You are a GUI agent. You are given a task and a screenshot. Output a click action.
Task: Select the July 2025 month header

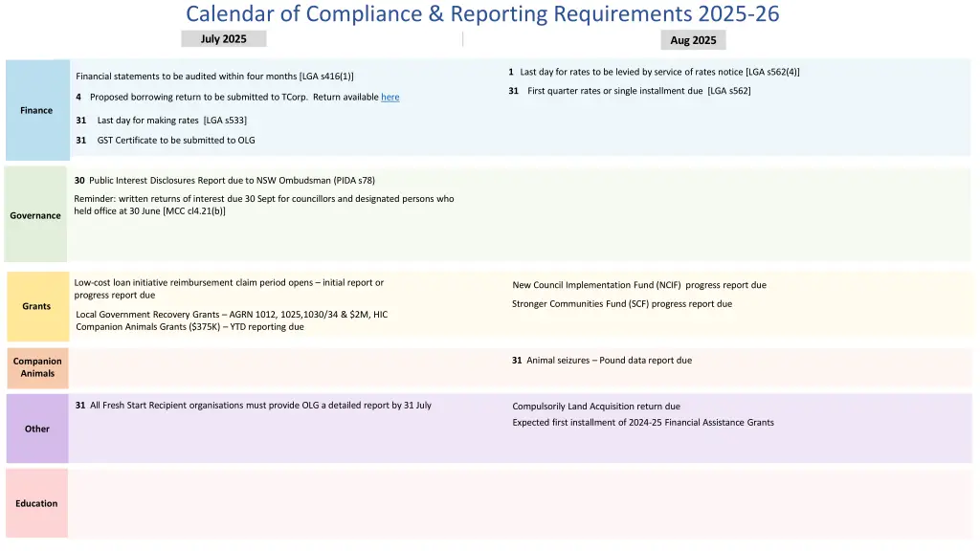pyautogui.click(x=223, y=39)
